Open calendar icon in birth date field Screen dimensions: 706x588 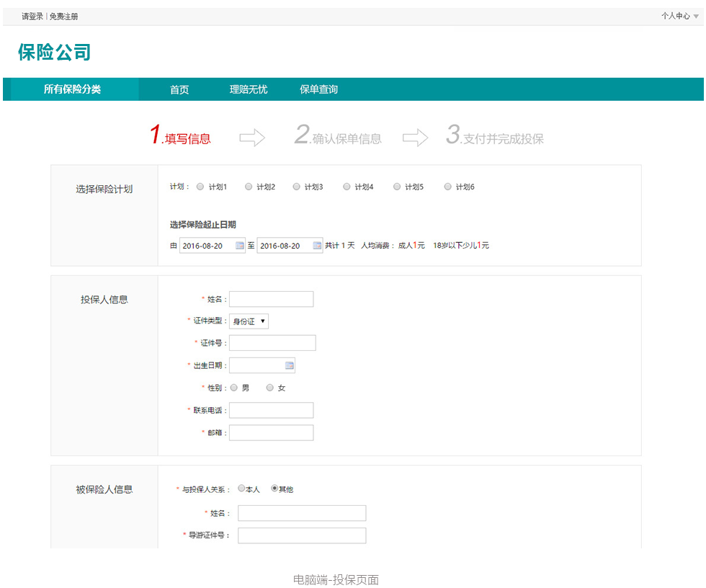290,366
